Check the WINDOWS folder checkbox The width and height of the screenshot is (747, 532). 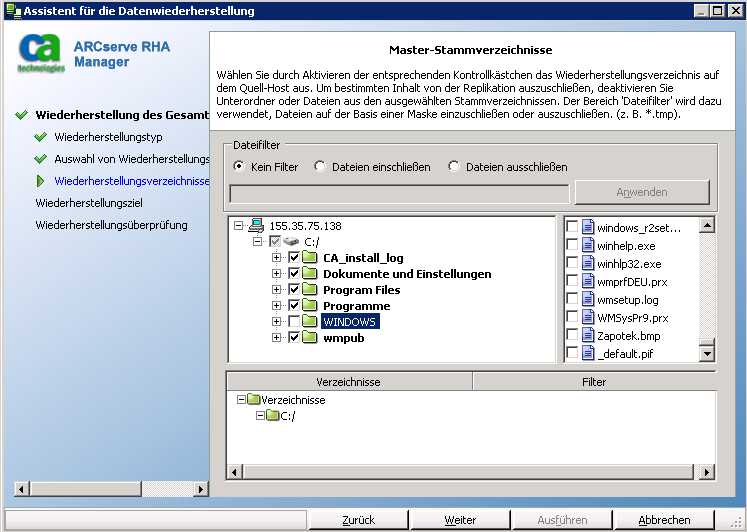[x=294, y=321]
